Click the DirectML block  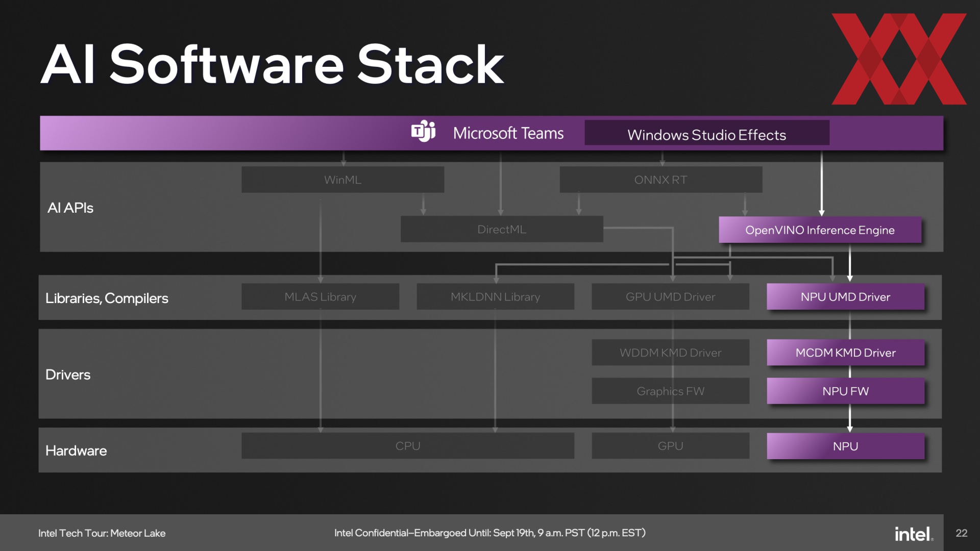click(502, 229)
